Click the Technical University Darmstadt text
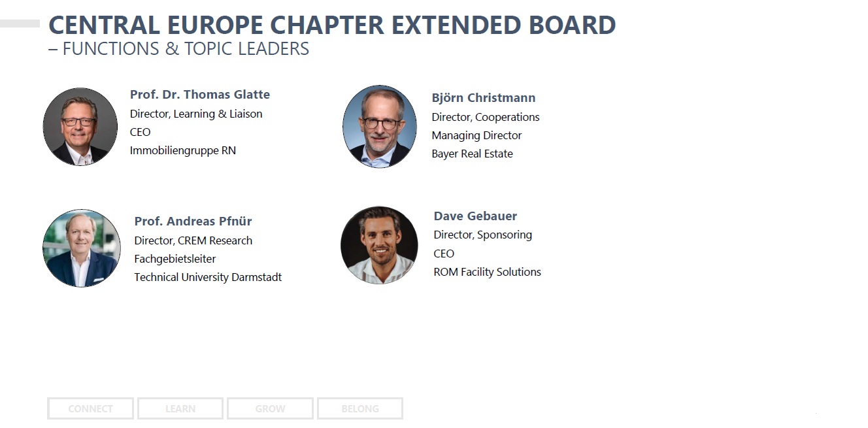Screen dimensions: 868x428 pos(208,277)
